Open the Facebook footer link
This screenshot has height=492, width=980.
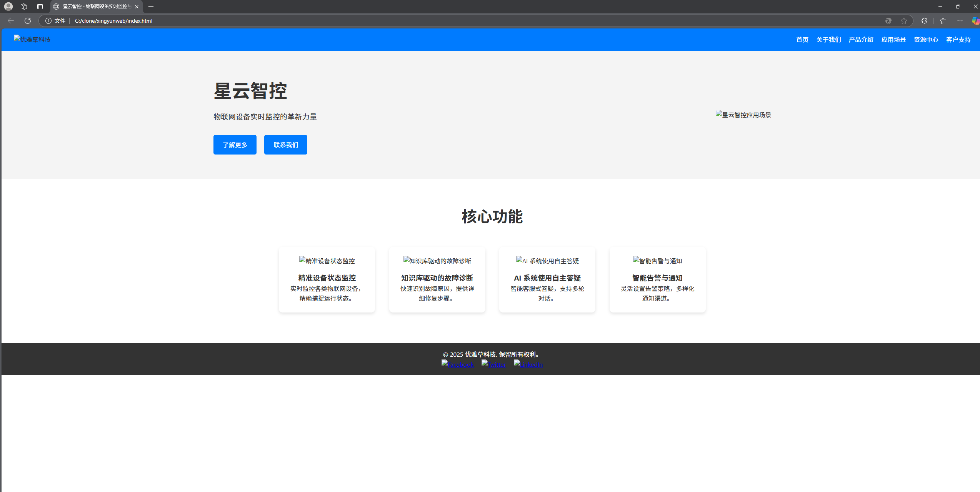tap(458, 364)
